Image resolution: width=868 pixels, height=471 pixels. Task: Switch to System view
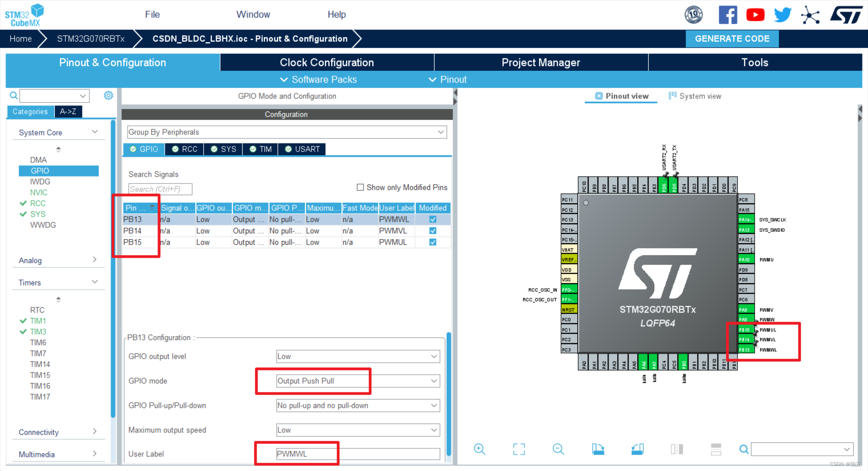click(694, 96)
